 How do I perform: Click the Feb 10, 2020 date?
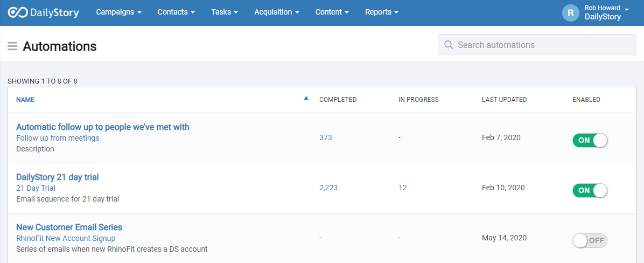[x=503, y=188]
